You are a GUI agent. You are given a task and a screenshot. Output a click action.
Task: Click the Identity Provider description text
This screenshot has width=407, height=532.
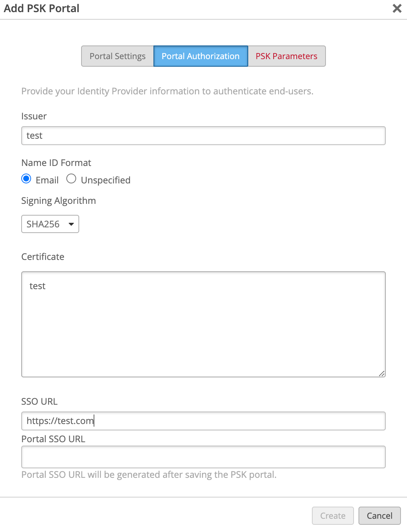point(167,91)
